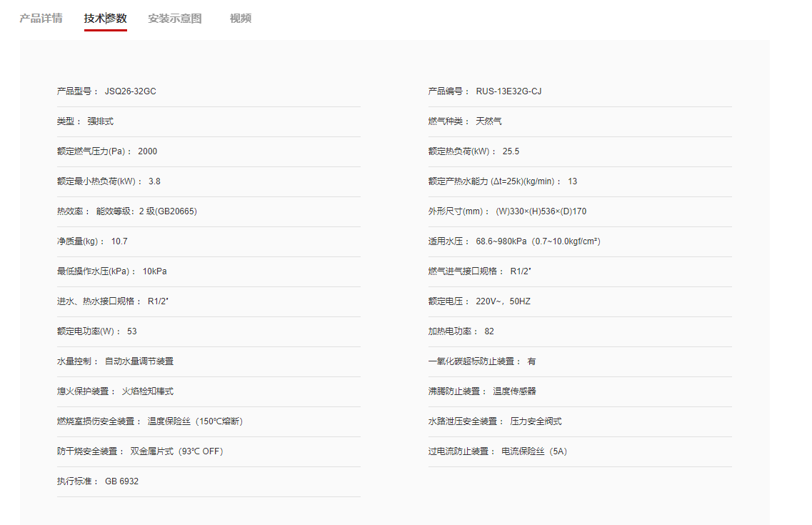Image resolution: width=812 pixels, height=525 pixels.
Task: Click the 熄火保护装置 火焰检知棒式 row
Action: pos(209,392)
